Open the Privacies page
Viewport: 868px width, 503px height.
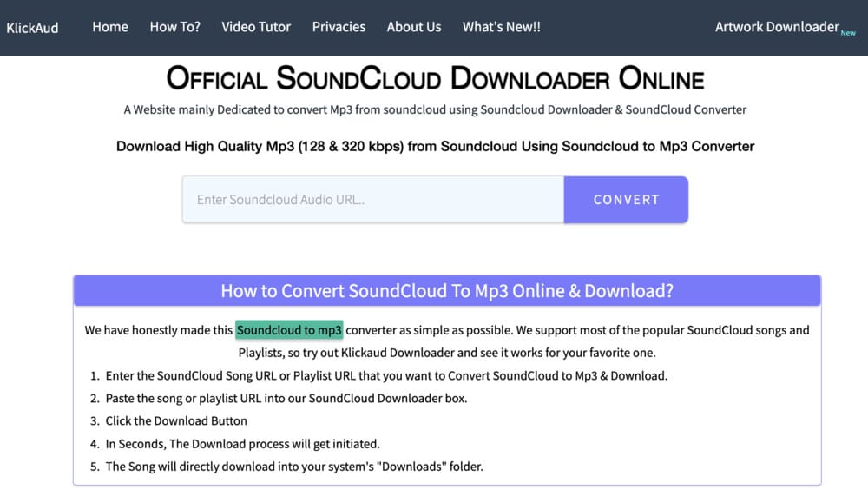coord(339,27)
